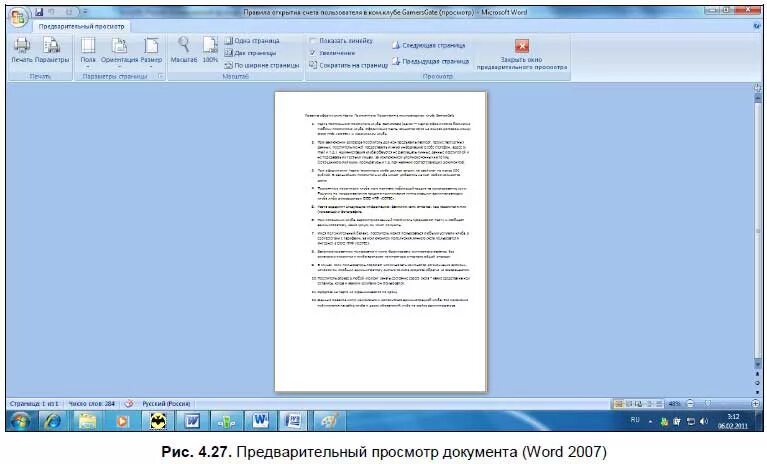Click the proofing errors status icon
Viewport: 767px width, 464px height.
coord(129,404)
